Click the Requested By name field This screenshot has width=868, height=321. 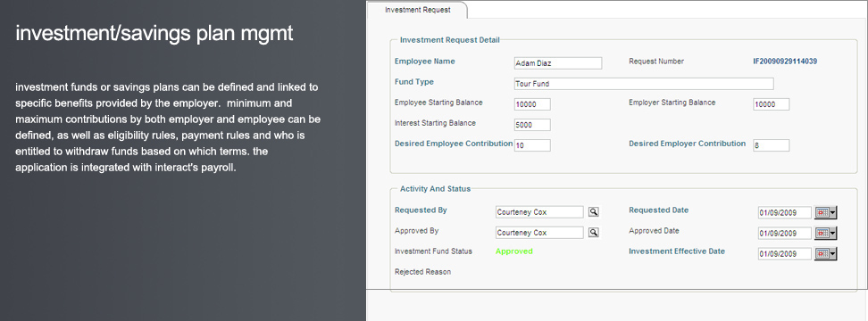click(x=539, y=212)
